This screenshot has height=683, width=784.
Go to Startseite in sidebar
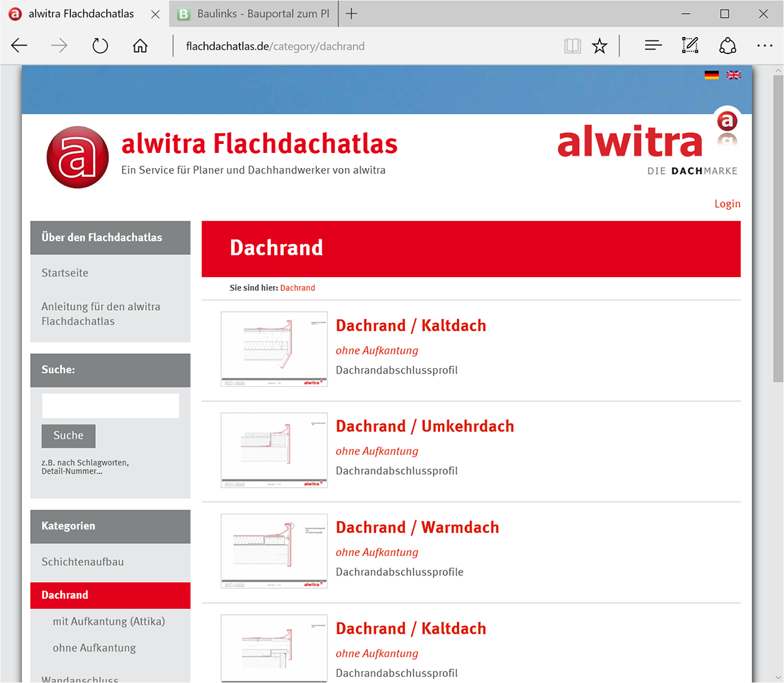(x=65, y=273)
